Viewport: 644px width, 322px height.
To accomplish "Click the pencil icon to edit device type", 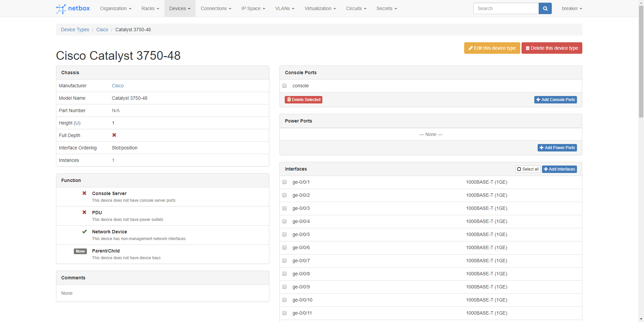I will coord(471,48).
